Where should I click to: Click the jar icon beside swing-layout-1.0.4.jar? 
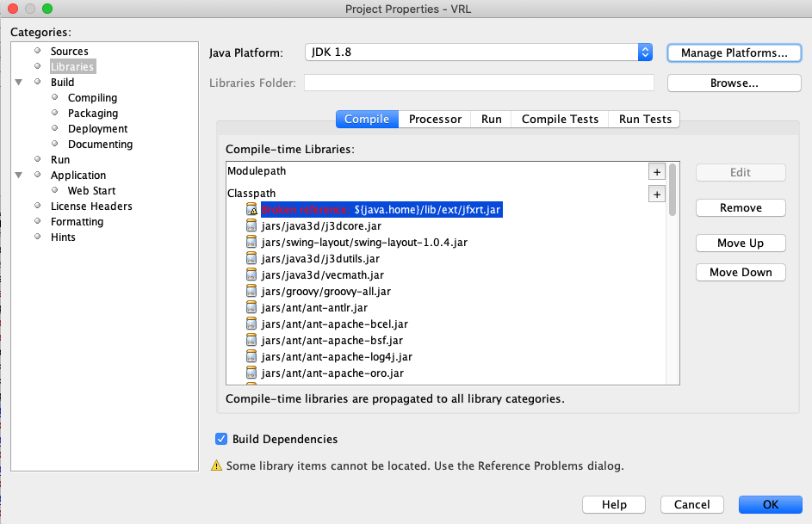tap(251, 242)
